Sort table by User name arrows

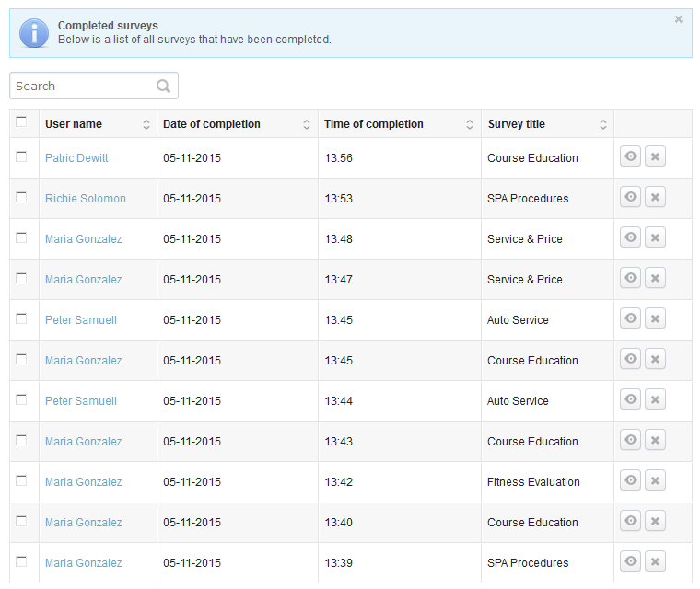(x=146, y=124)
